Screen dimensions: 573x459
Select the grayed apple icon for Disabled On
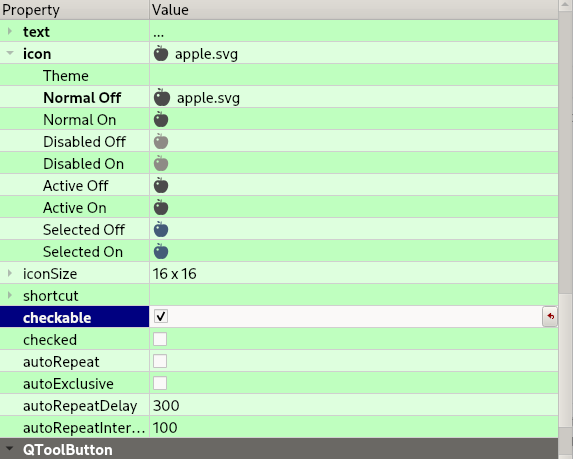coord(161,163)
